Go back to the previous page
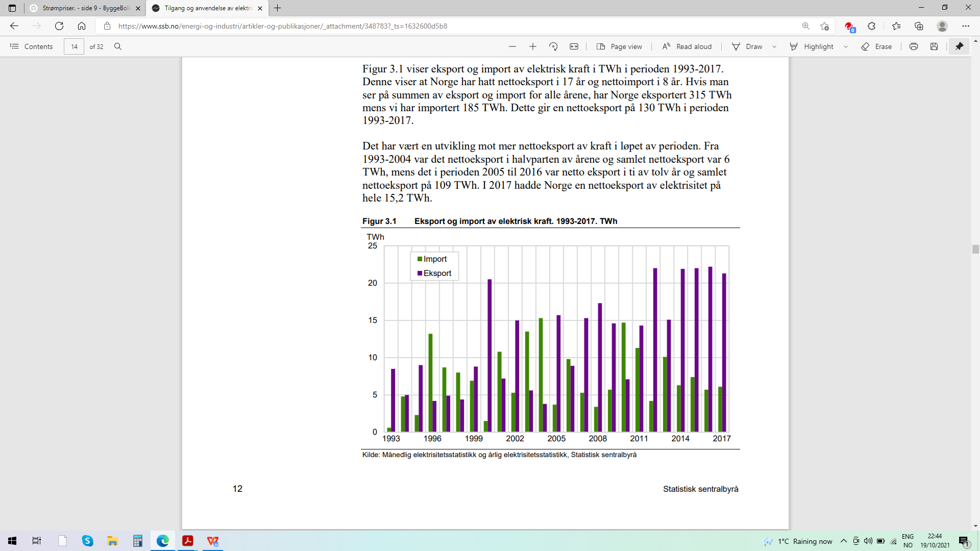This screenshot has height=551, width=980. [x=14, y=26]
